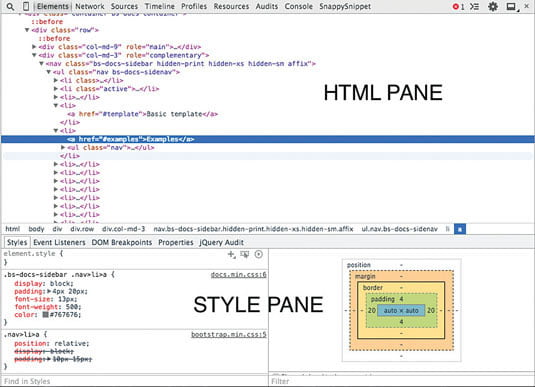Screen dimensions: 535x387
Task: Select the Basic template anchor row
Action: tap(142, 114)
